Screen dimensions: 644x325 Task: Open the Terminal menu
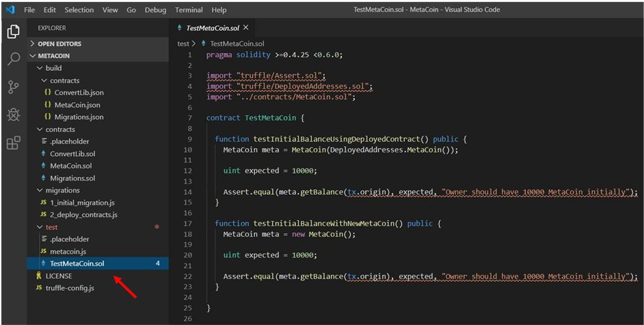click(189, 10)
